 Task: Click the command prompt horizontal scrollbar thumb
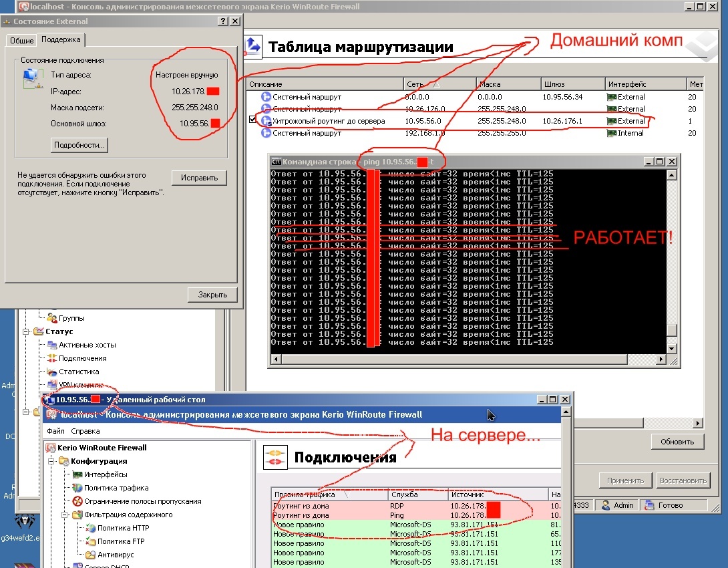coord(455,359)
